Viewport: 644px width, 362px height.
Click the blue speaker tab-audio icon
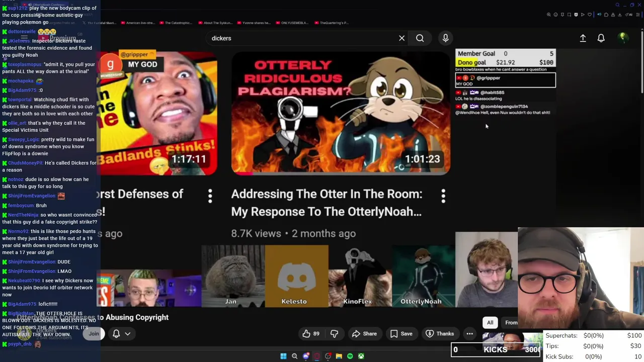(x=599, y=15)
